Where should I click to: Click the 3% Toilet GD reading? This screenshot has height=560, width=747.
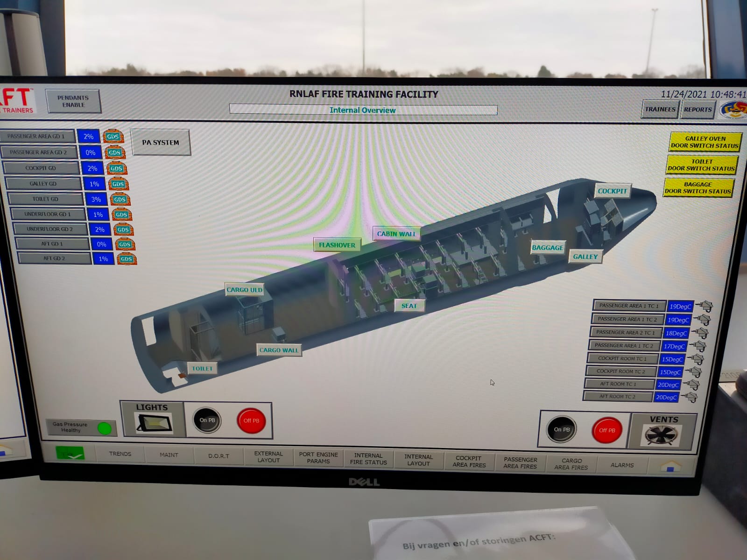[x=96, y=199]
